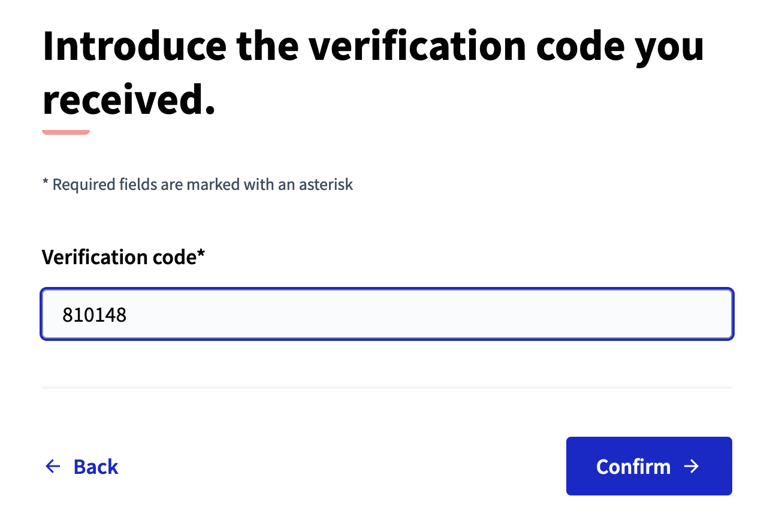The image size is (773, 532).
Task: Click the asterisk on Verification code label
Action: coord(201,255)
